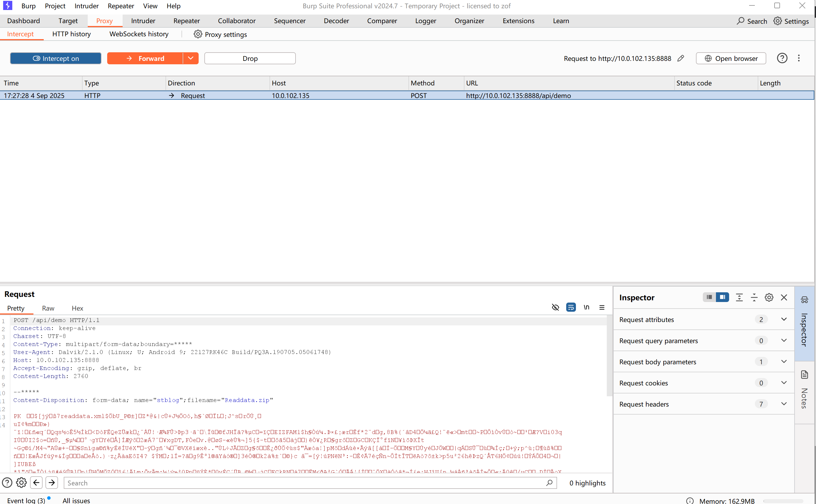816x504 pixels.
Task: Toggle non-printable characters display (\n)
Action: coord(586,307)
